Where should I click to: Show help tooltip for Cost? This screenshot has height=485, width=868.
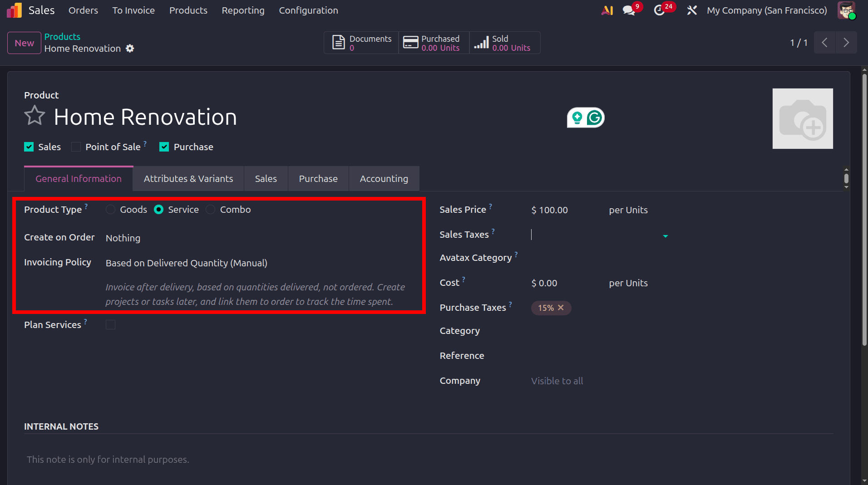[464, 279]
